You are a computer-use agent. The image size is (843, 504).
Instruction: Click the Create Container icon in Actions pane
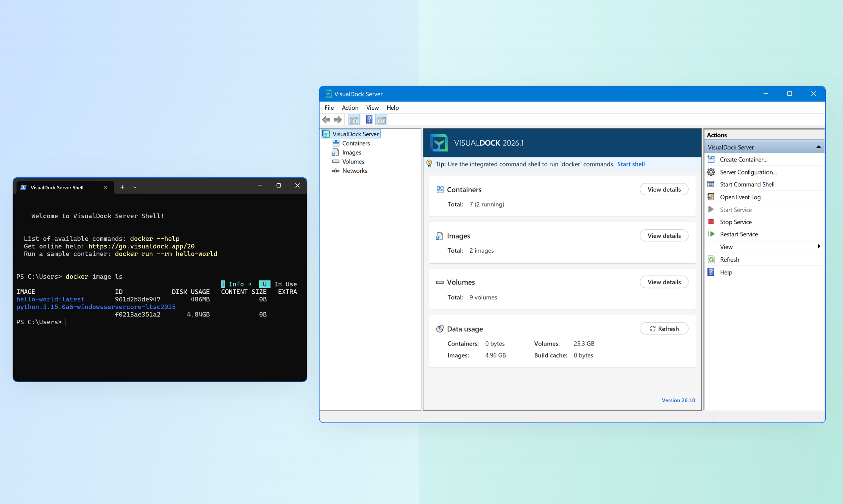pos(711,159)
